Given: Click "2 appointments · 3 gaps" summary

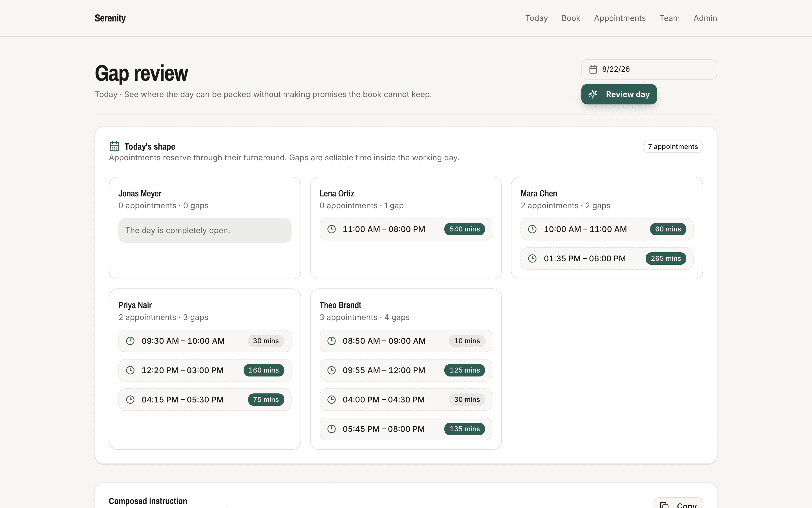Looking at the screenshot, I should pyautogui.click(x=163, y=317).
